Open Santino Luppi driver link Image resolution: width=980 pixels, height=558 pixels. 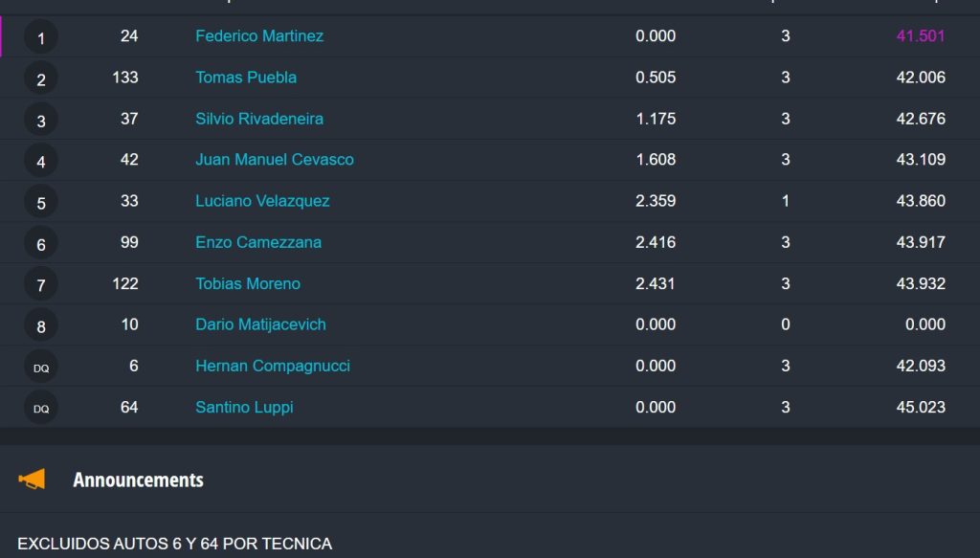click(244, 408)
